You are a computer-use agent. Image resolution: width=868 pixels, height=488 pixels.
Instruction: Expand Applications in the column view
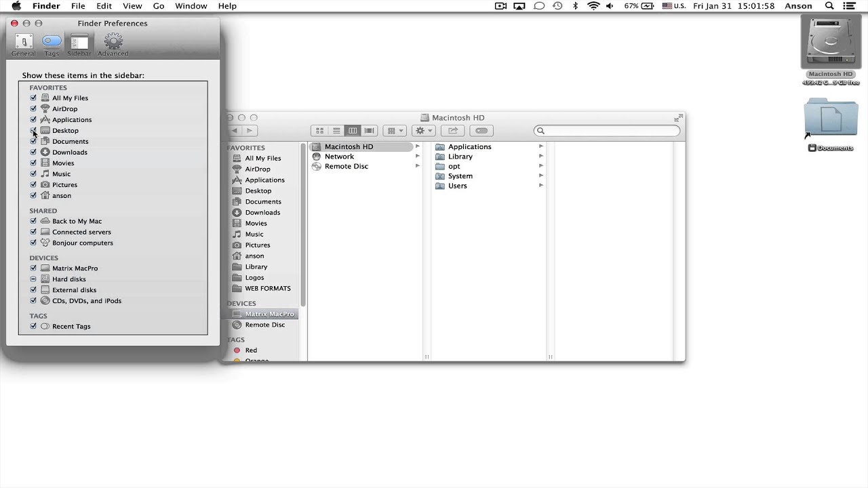tap(540, 146)
